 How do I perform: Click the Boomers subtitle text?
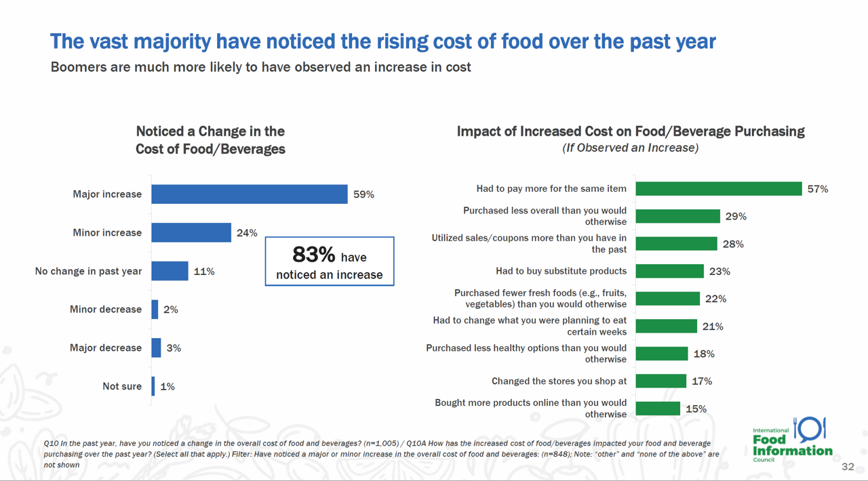coord(260,67)
